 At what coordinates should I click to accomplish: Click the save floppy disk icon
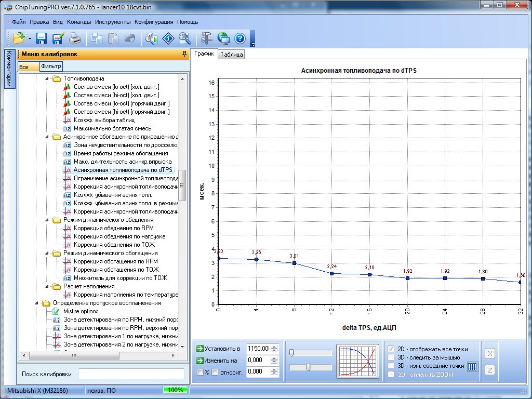(x=42, y=38)
